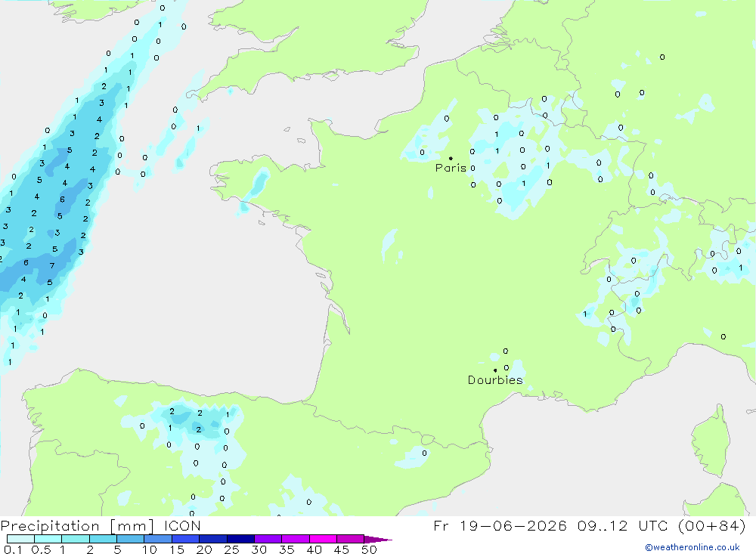This screenshot has height=554, width=756.
Task: Click the (00+84) forecast run offset
Action: coord(712,526)
